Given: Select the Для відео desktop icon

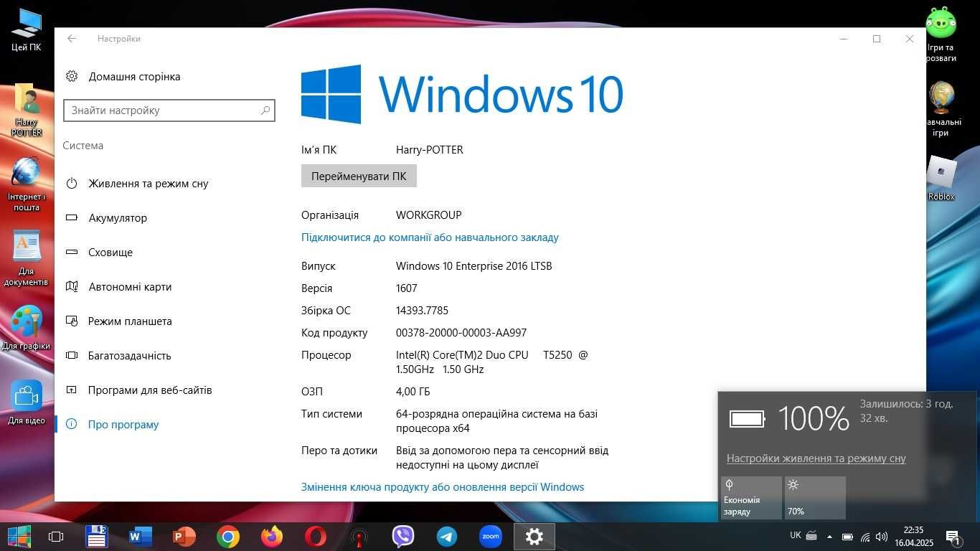Looking at the screenshot, I should [27, 402].
